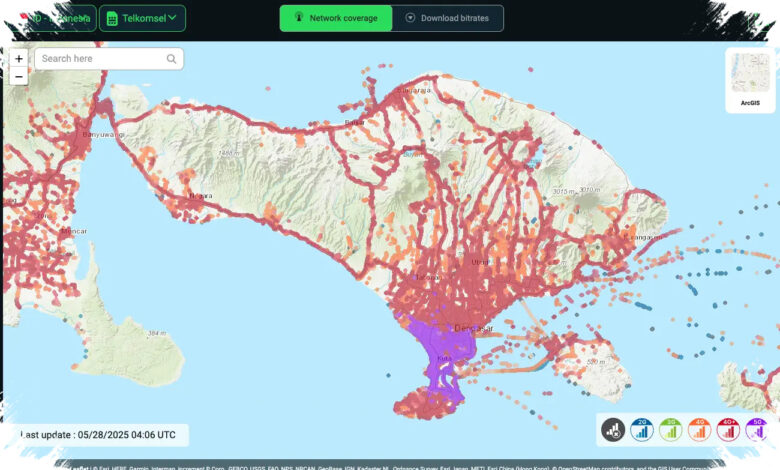Switch to the Download bitrates tab
This screenshot has width=780, height=470.
pyautogui.click(x=448, y=18)
